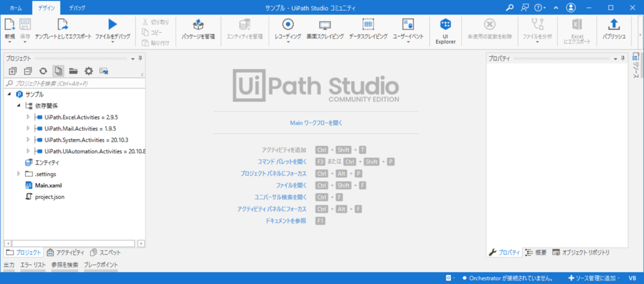The height and width of the screenshot is (284, 644).
Task: Expand UiPath.Mail.Activities dependency
Action: [28, 129]
